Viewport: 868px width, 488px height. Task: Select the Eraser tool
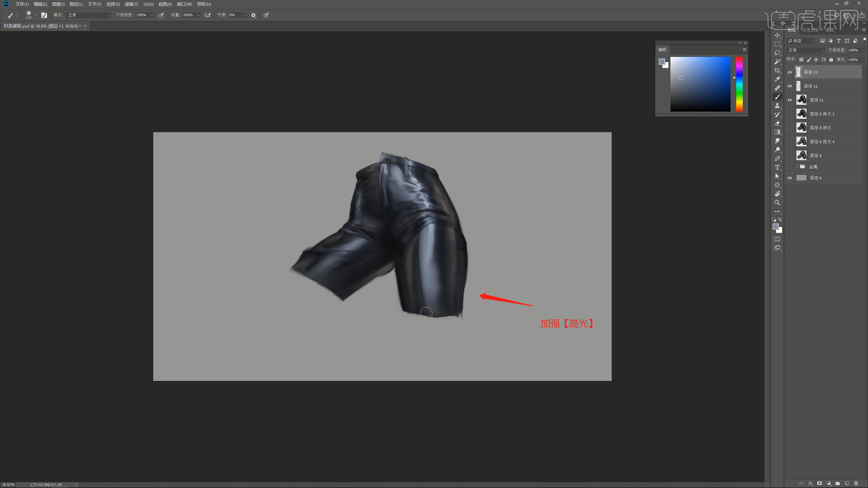click(x=777, y=123)
